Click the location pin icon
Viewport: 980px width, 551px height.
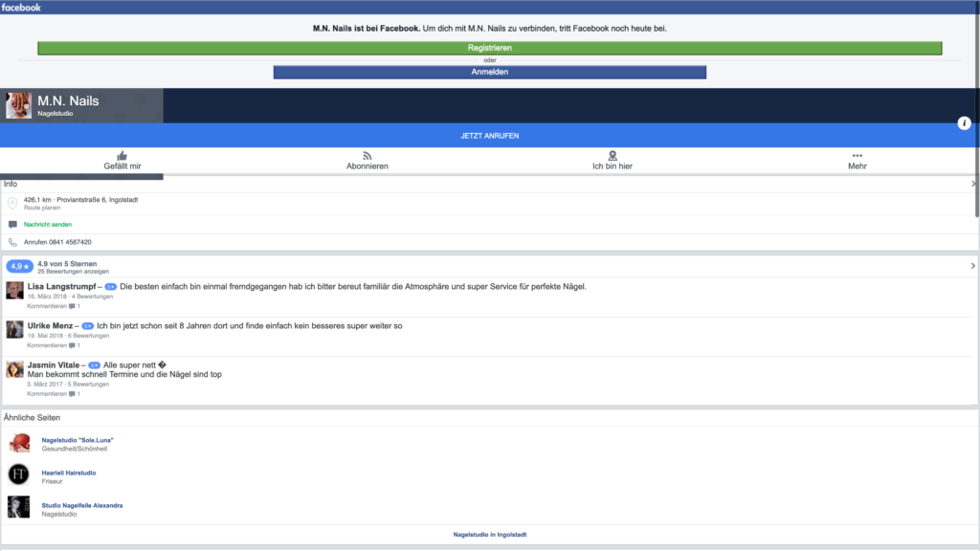tap(12, 203)
